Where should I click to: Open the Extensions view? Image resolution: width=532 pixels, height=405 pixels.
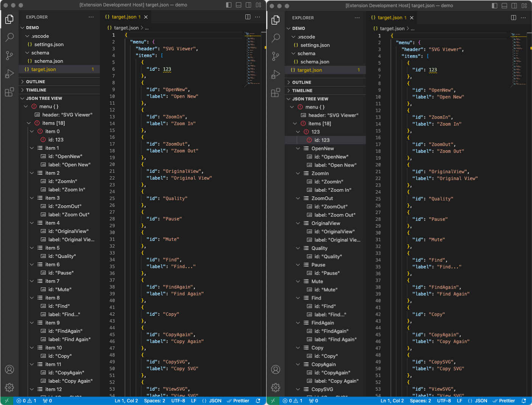click(9, 92)
